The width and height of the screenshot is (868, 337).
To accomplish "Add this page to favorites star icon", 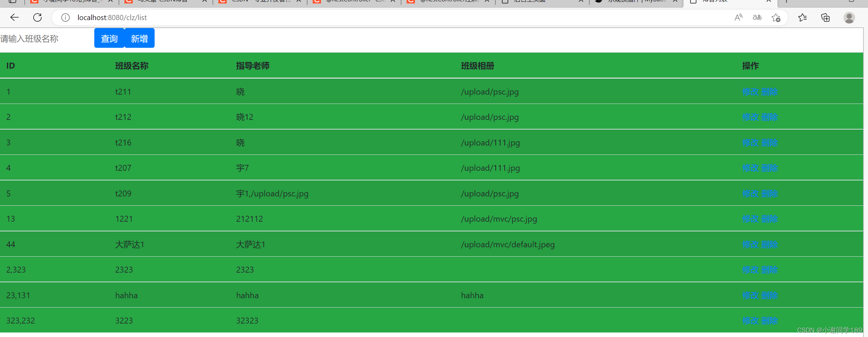I will click(x=776, y=17).
